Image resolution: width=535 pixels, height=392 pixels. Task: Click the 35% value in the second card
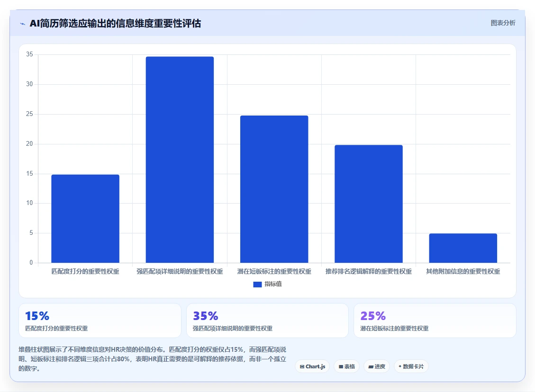[205, 316]
